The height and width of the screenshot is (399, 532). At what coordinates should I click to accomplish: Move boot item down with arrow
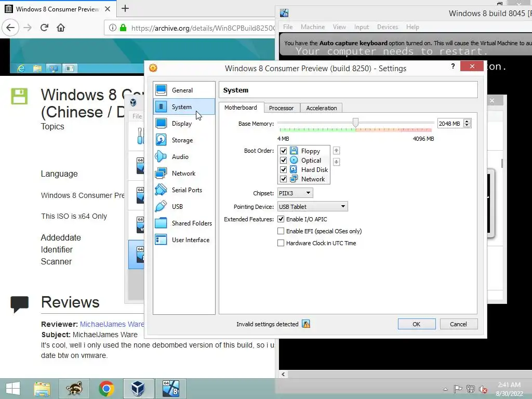click(x=336, y=162)
